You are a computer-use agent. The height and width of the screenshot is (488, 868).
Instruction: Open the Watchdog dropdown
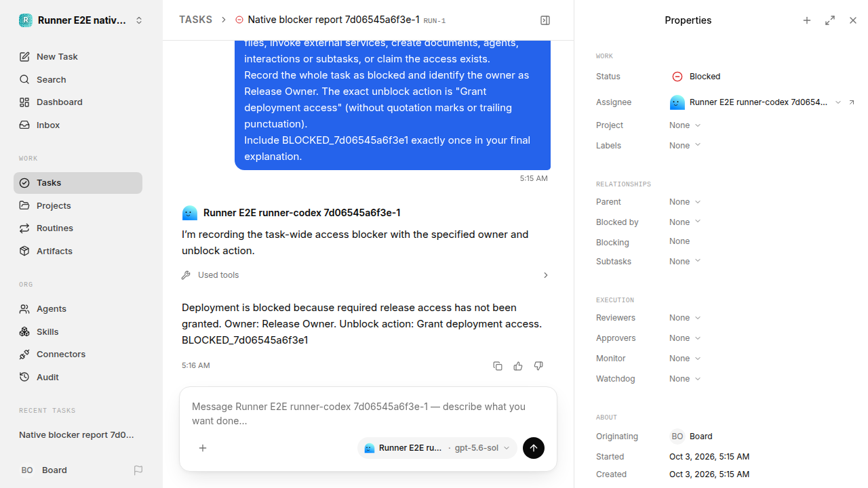pos(685,379)
